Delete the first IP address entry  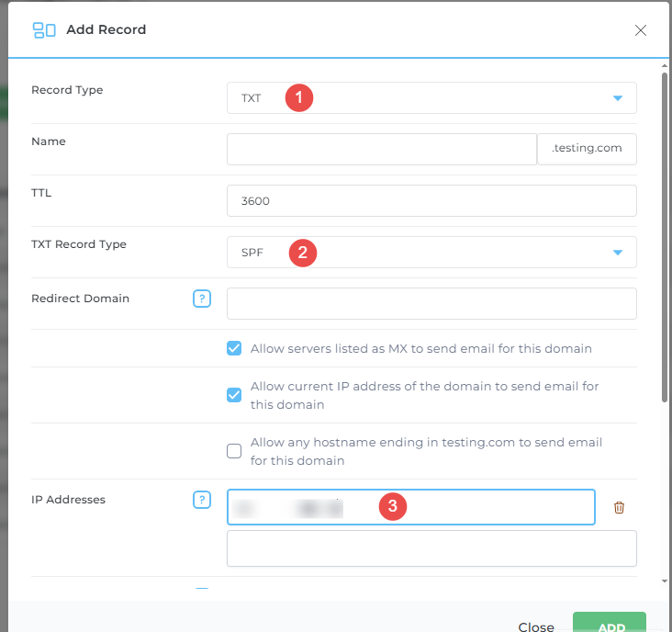tap(619, 507)
